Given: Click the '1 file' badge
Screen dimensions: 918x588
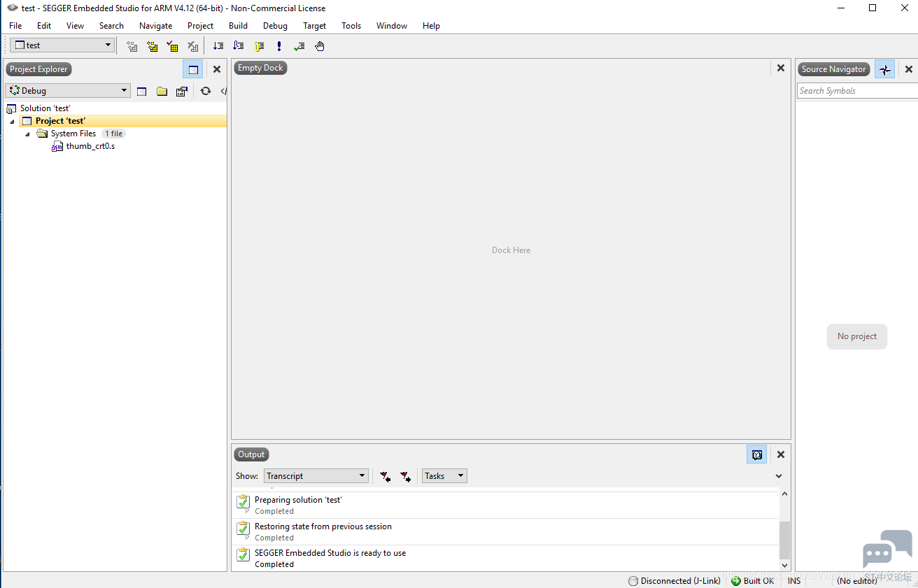Looking at the screenshot, I should pyautogui.click(x=113, y=134).
